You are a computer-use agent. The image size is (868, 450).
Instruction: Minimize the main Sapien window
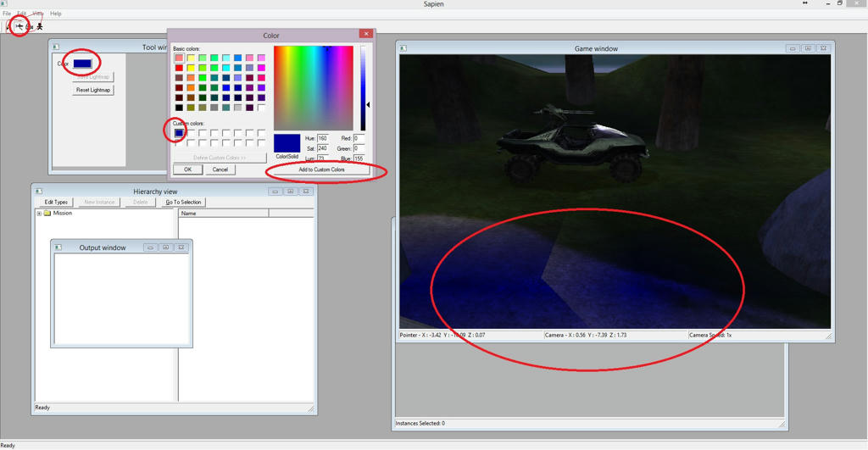click(828, 3)
